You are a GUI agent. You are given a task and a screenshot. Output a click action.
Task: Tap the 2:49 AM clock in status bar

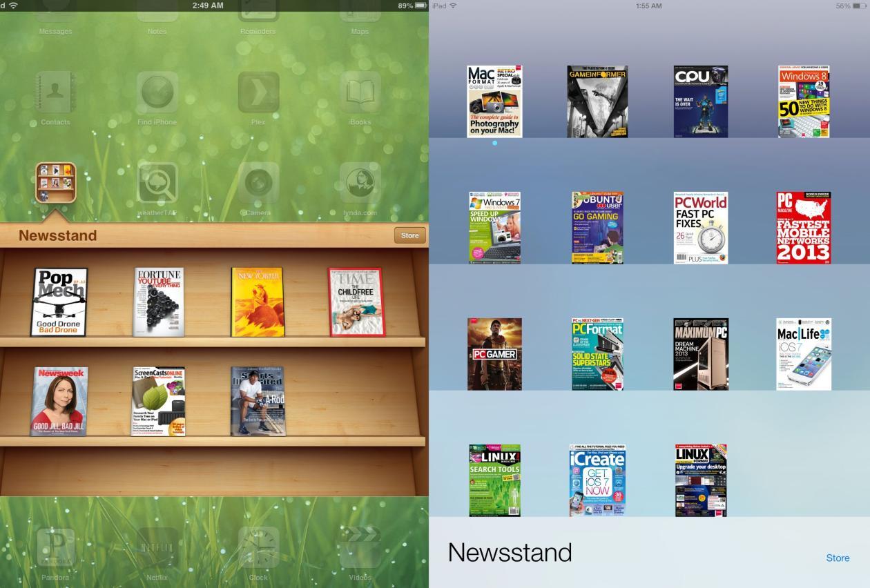[x=208, y=6]
